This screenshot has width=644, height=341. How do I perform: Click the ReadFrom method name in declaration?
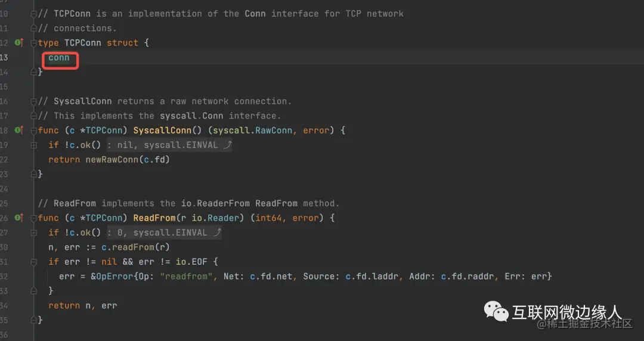coord(154,218)
